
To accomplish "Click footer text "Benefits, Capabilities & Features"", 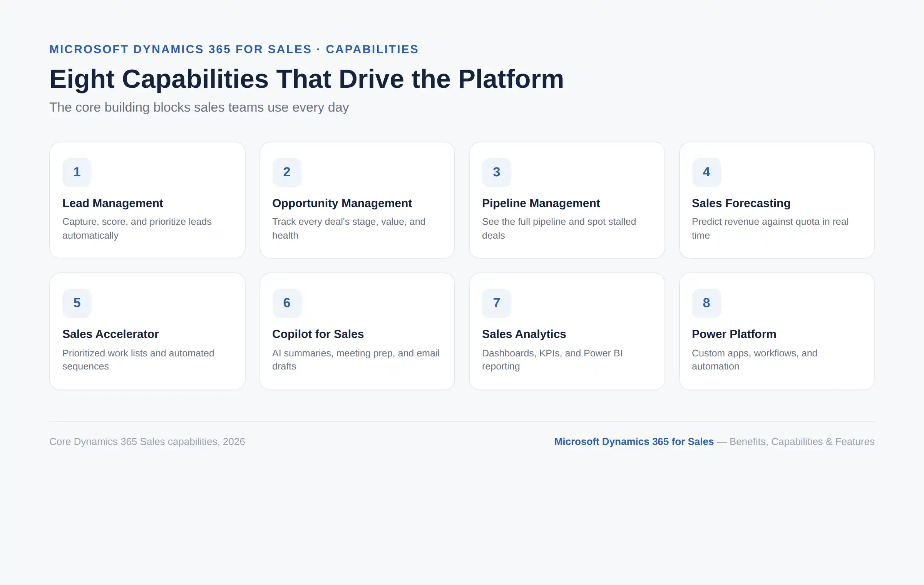I will 802,441.
